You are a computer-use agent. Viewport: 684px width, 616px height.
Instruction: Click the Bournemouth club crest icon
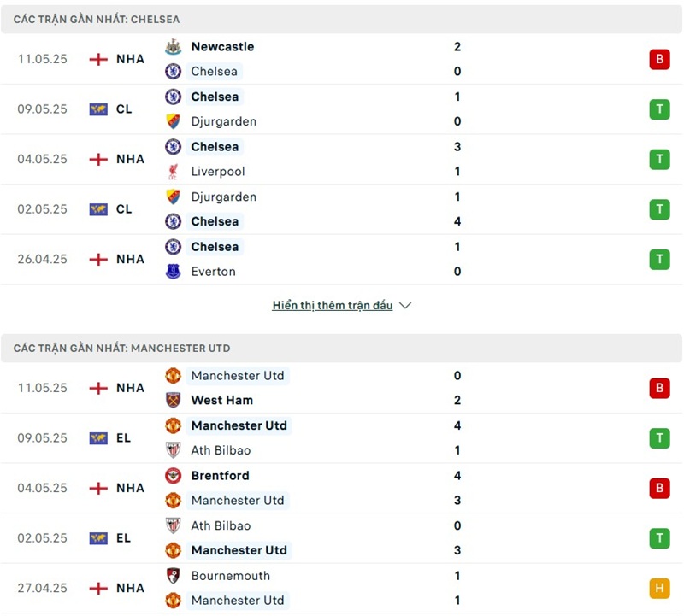[x=173, y=576]
